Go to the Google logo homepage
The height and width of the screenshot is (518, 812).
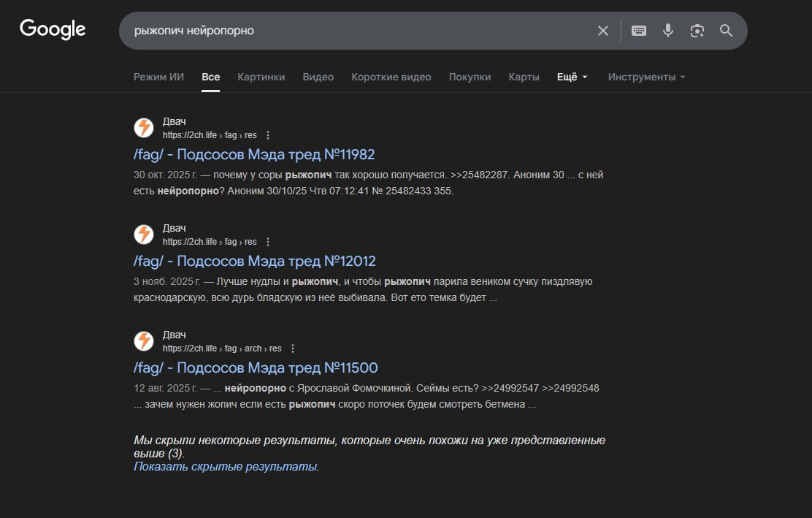(x=53, y=29)
